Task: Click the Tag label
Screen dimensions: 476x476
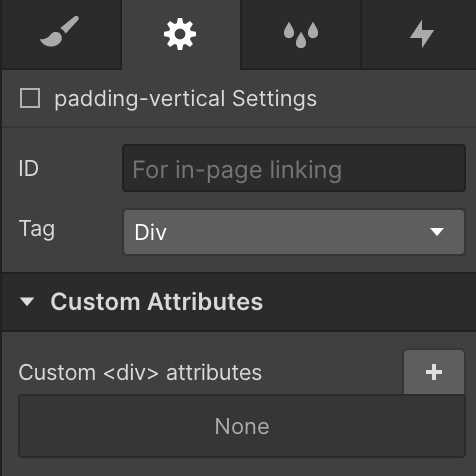Action: tap(37, 229)
